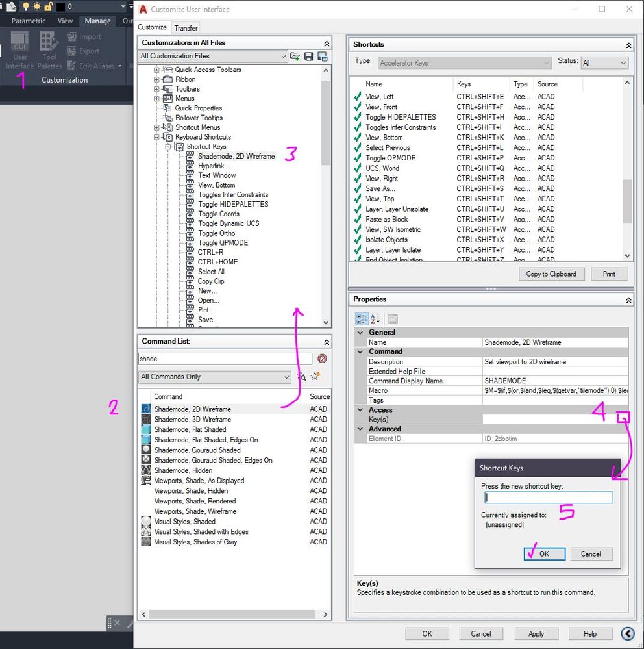644x649 pixels.
Task: Click Cancel in Shortcut Keys dialog
Action: 591,554
